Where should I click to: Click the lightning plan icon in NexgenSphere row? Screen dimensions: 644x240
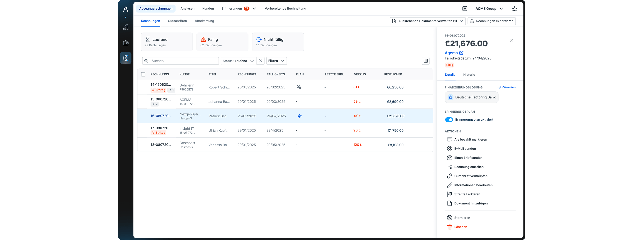[x=300, y=116]
